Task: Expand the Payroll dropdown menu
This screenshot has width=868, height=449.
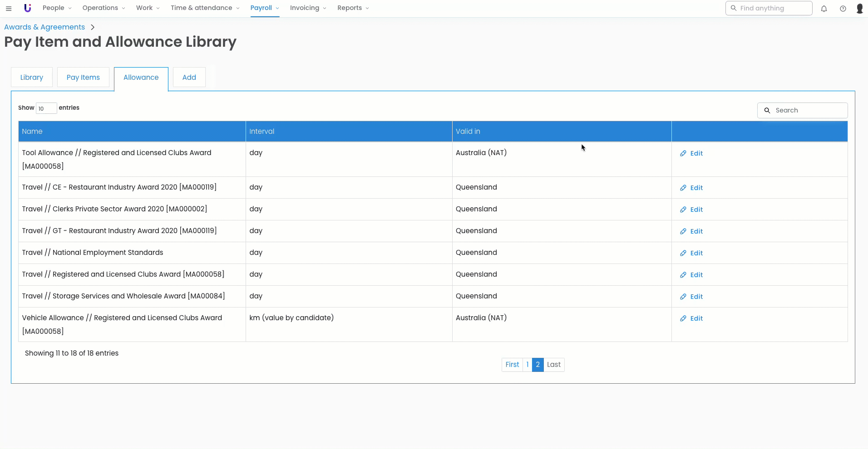Action: point(265,8)
